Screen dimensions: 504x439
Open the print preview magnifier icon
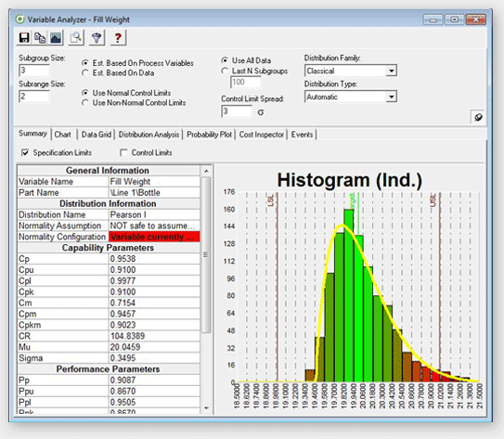coord(76,38)
